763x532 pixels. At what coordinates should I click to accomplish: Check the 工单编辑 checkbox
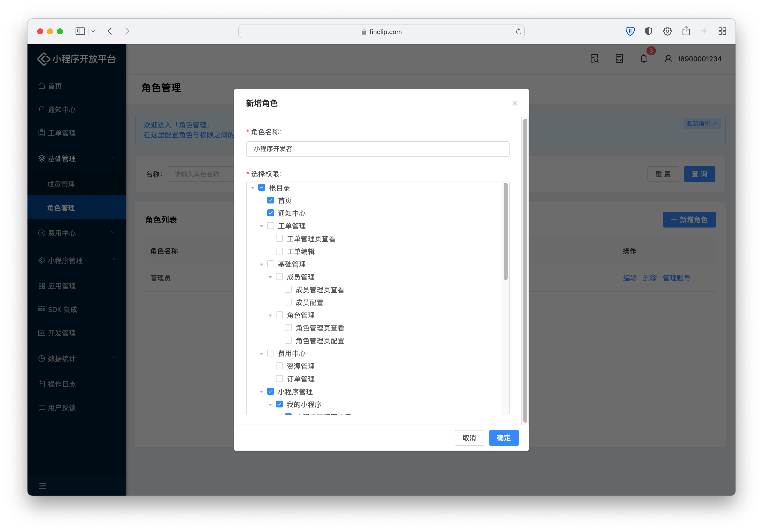[279, 251]
